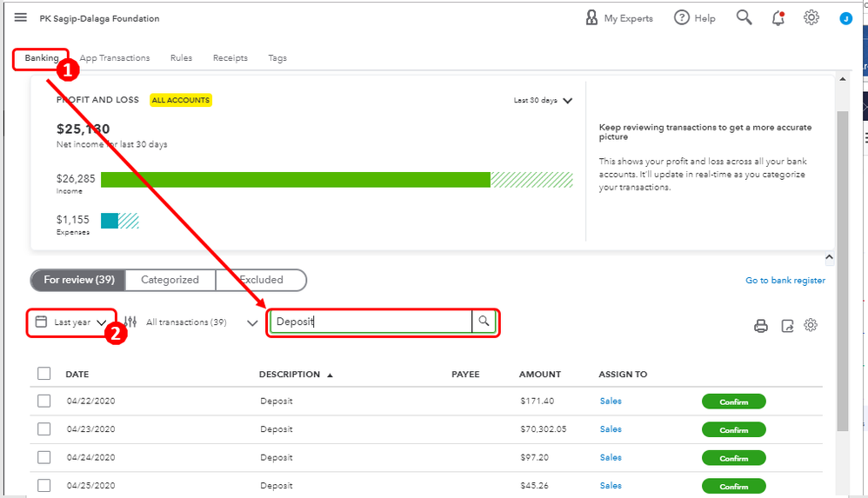868x498 pixels.
Task: Confirm the $70,302.05 deposit
Action: point(733,429)
